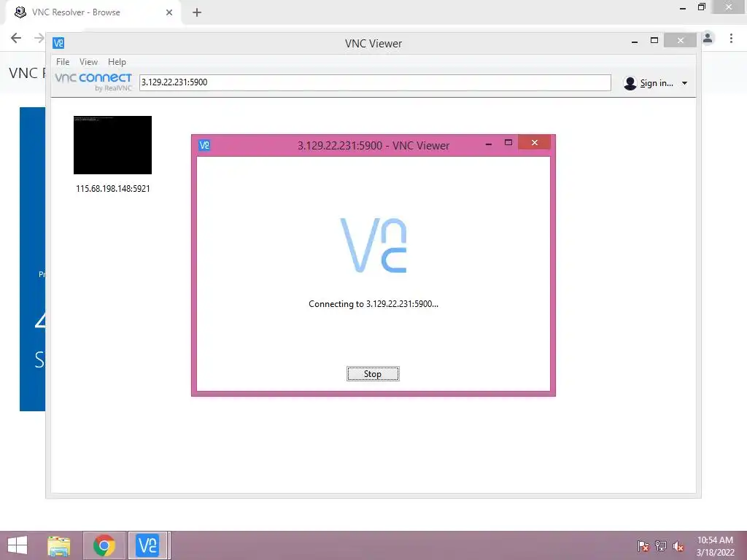Image resolution: width=747 pixels, height=560 pixels.
Task: Select the 115.68.198.148:5921 connection thumbnail
Action: 112,145
